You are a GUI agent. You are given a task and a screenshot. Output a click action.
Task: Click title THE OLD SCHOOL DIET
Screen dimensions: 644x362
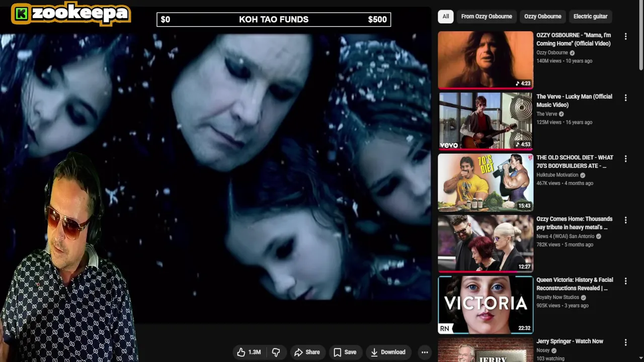pos(575,161)
